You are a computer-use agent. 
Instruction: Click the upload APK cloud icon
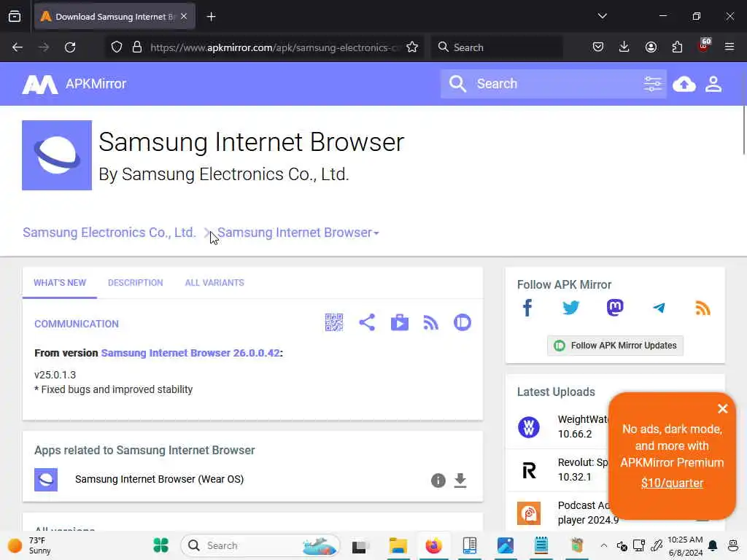[684, 85]
